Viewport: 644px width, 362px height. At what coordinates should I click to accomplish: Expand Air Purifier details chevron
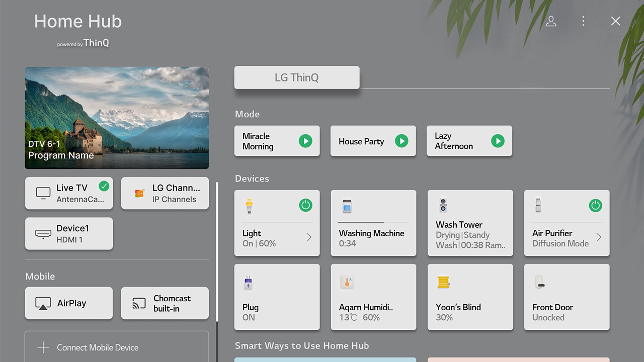599,238
